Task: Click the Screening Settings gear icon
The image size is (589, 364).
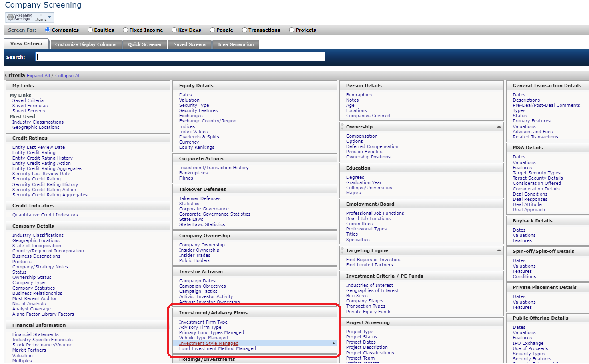Action: click(10, 17)
